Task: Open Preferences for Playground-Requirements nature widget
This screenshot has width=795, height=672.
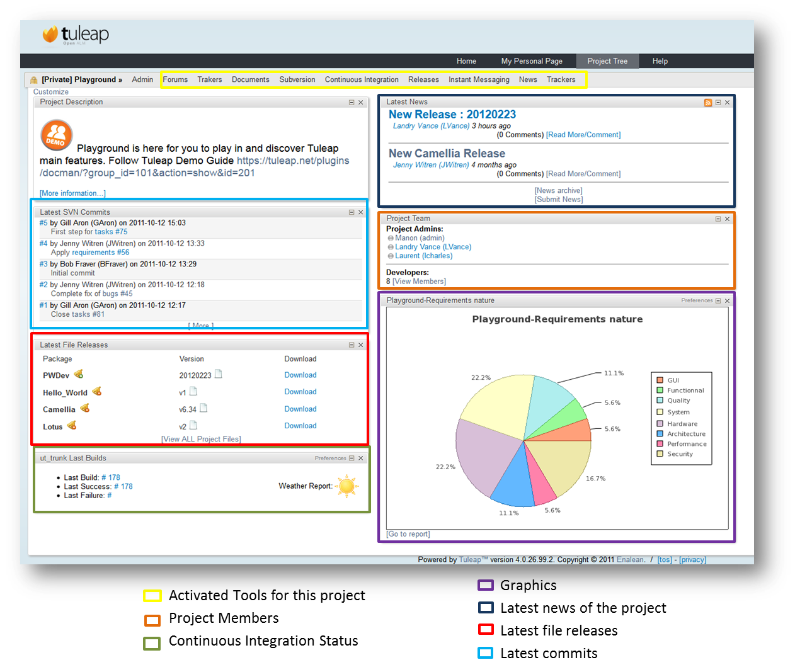Action: 697,300
